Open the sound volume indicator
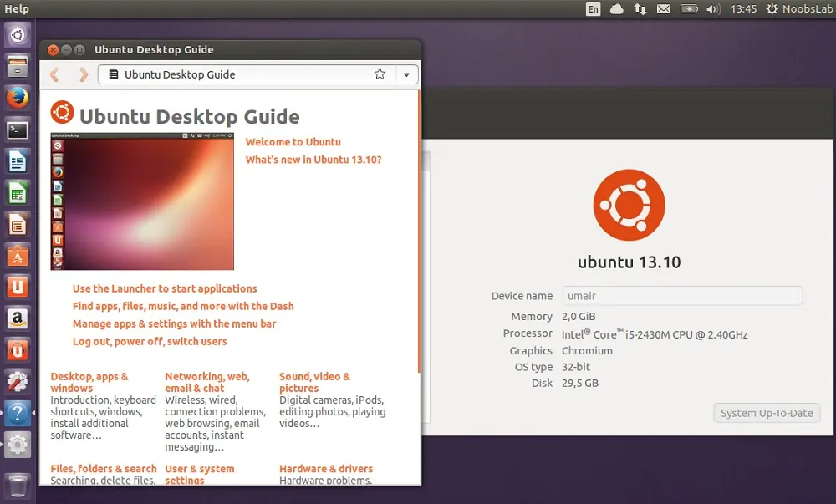 [x=713, y=8]
